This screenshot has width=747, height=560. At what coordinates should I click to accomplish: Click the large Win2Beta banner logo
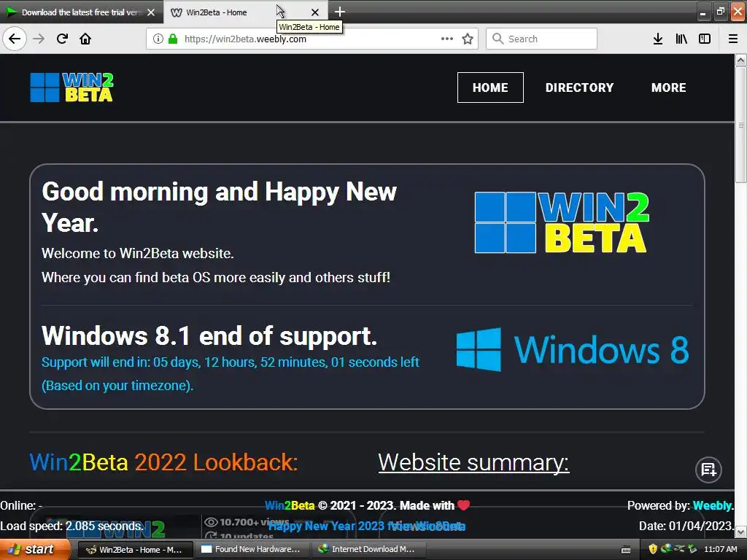tap(562, 222)
